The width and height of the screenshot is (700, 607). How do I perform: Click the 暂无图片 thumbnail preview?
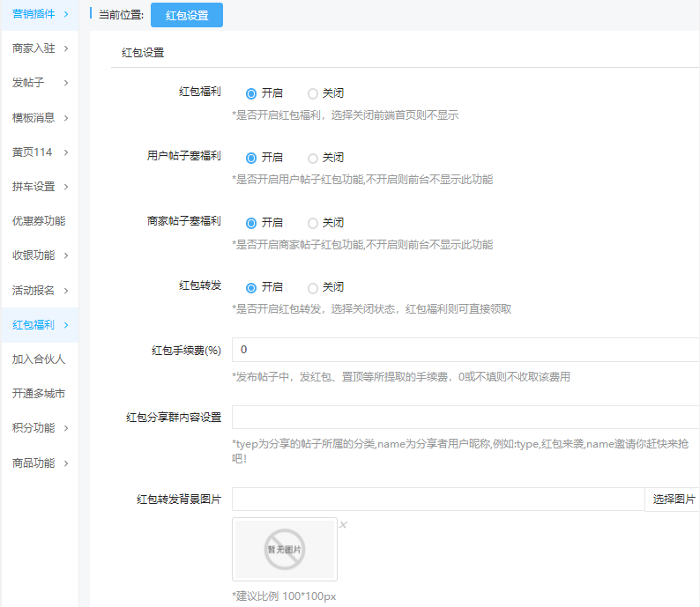(x=285, y=550)
